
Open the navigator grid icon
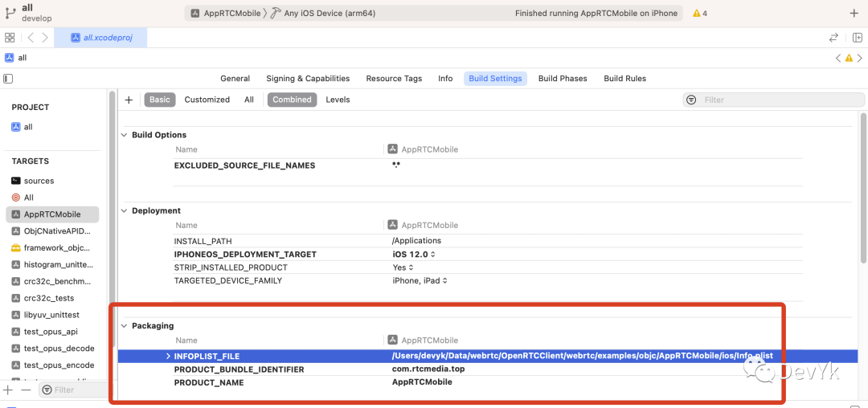(10, 38)
